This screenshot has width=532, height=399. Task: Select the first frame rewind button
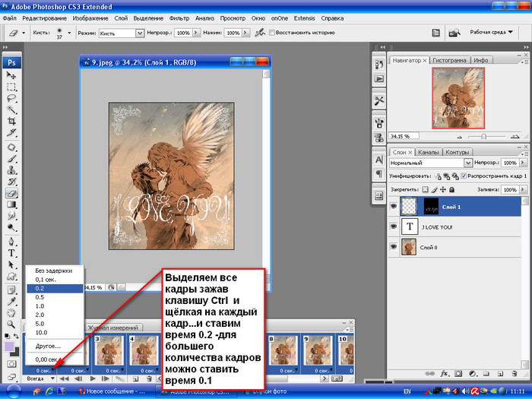(65, 378)
